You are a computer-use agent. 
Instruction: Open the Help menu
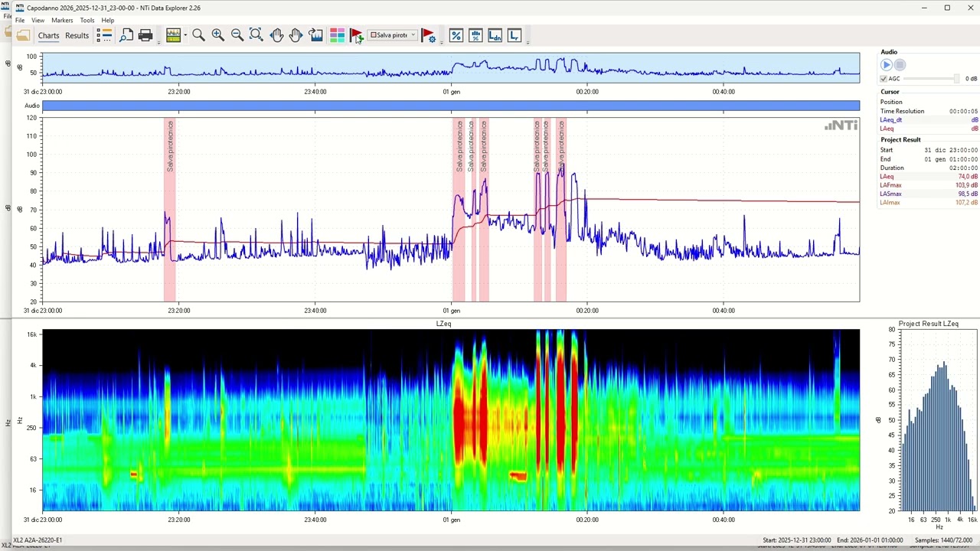[108, 21]
